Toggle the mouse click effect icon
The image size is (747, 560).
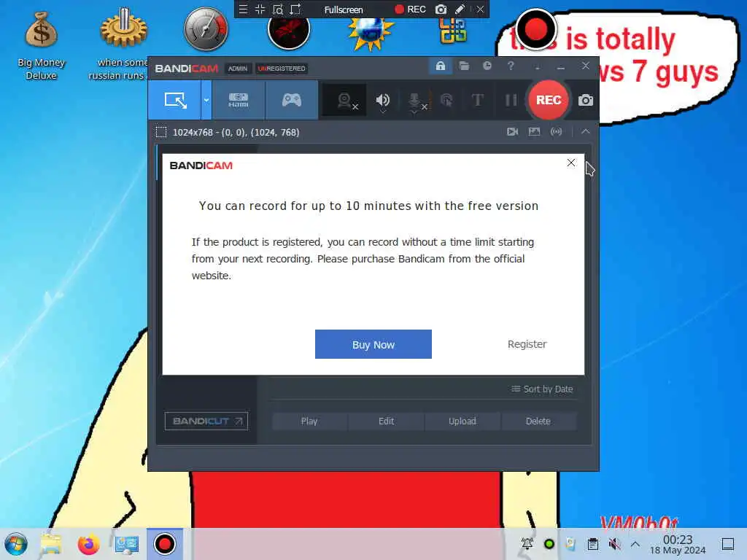click(x=447, y=101)
